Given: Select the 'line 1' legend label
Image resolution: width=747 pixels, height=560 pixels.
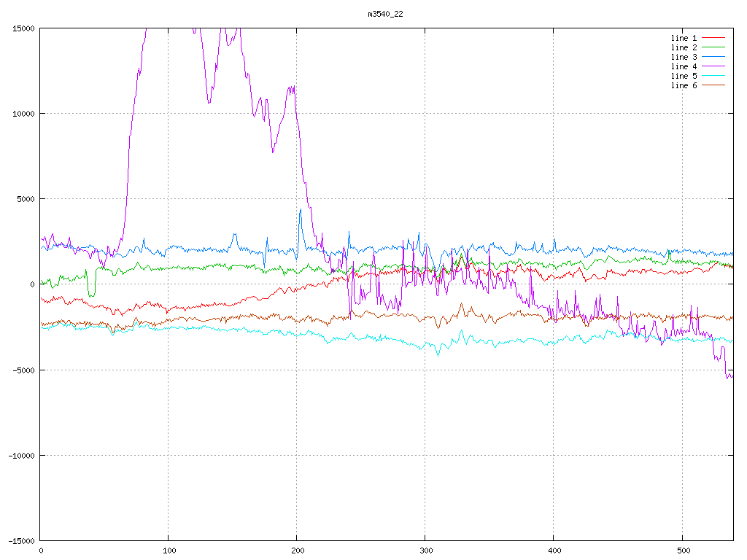Looking at the screenshot, I should click(x=684, y=38).
